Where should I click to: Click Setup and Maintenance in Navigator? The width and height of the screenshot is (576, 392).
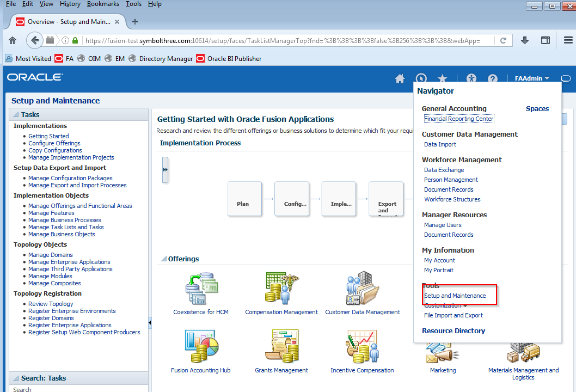click(x=455, y=296)
